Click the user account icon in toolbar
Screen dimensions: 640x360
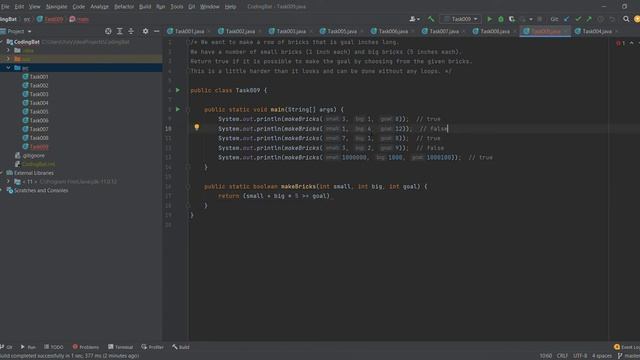click(414, 19)
